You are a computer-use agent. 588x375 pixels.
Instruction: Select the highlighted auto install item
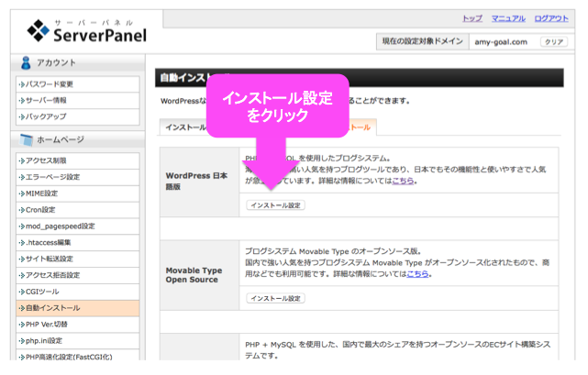pyautogui.click(x=78, y=308)
